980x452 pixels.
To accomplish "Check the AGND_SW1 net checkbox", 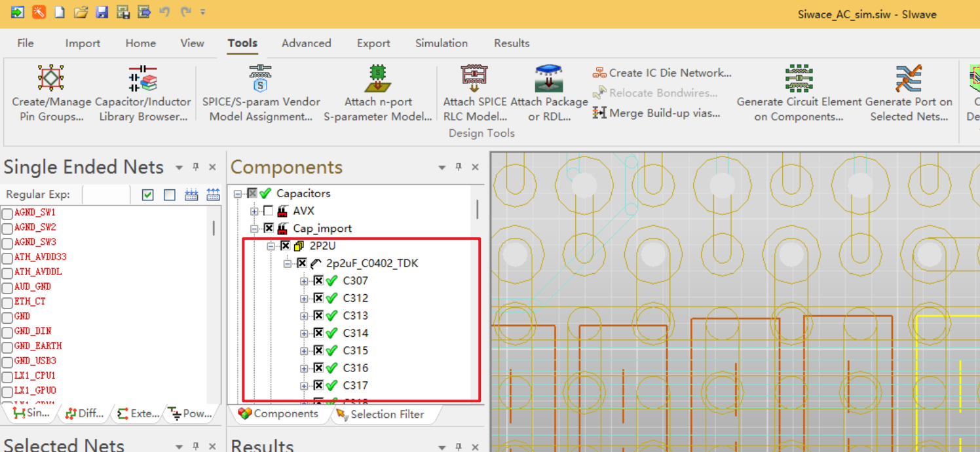I will click(7, 214).
